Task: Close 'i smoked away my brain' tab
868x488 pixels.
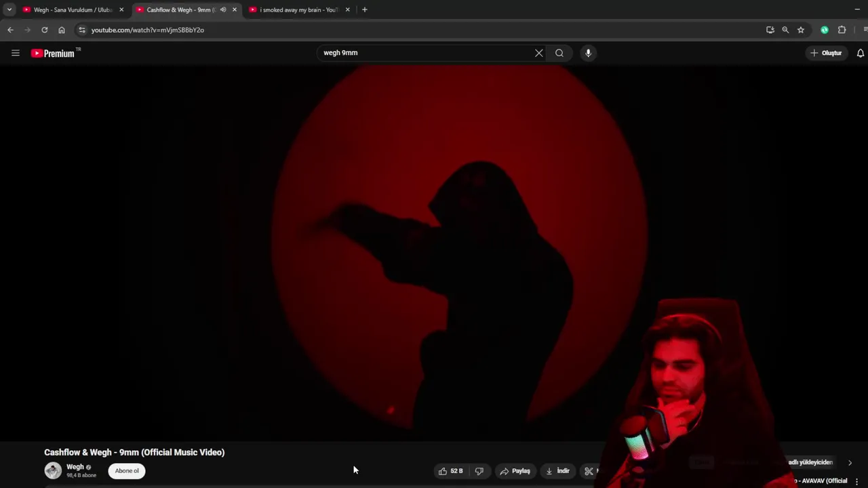Action: [x=348, y=9]
